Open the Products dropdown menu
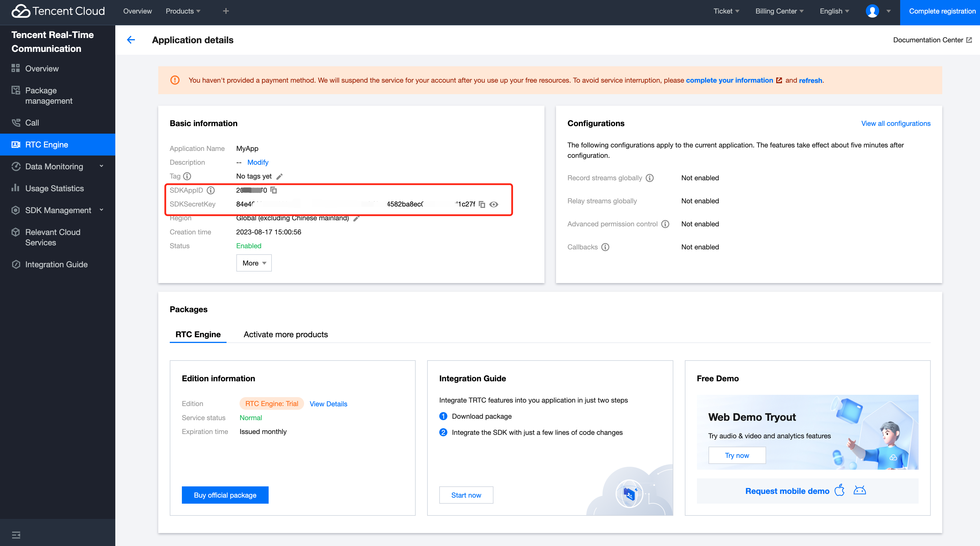The height and width of the screenshot is (546, 980). [x=183, y=11]
